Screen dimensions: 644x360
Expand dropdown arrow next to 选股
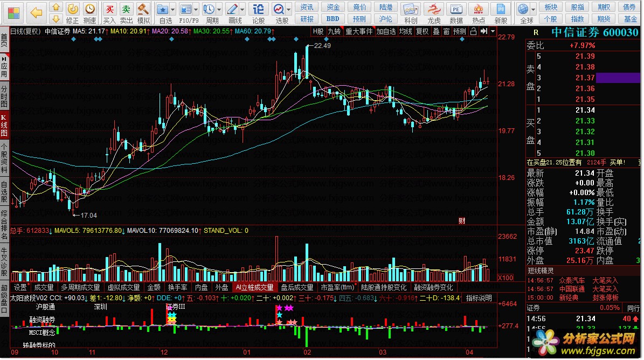[289, 9]
